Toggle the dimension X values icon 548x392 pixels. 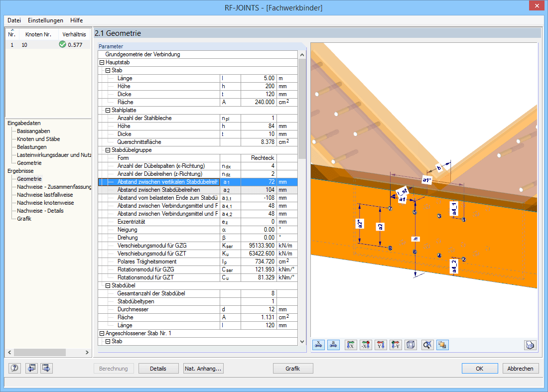pyautogui.click(x=318, y=345)
